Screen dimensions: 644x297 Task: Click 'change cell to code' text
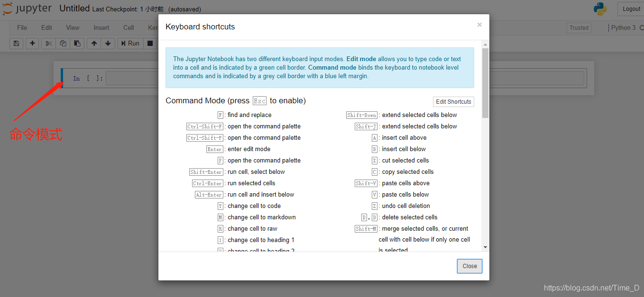coord(254,206)
